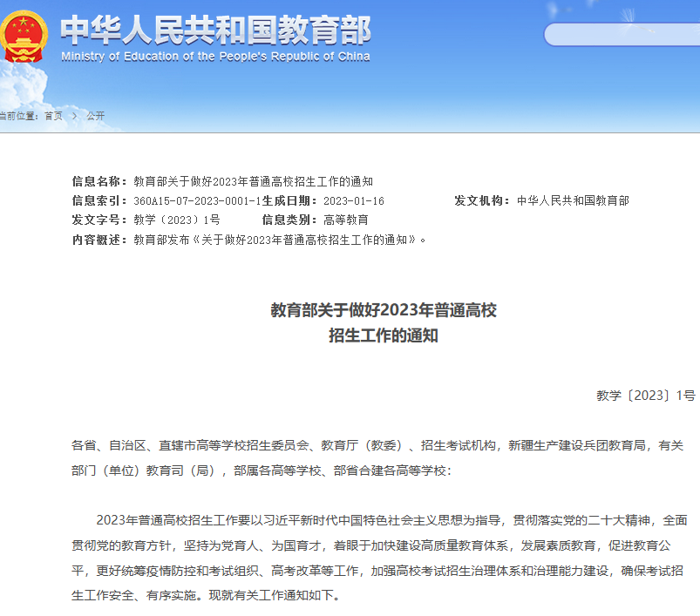Click the 中华人民共和国教育部 site title
This screenshot has width=700, height=616.
215,30
